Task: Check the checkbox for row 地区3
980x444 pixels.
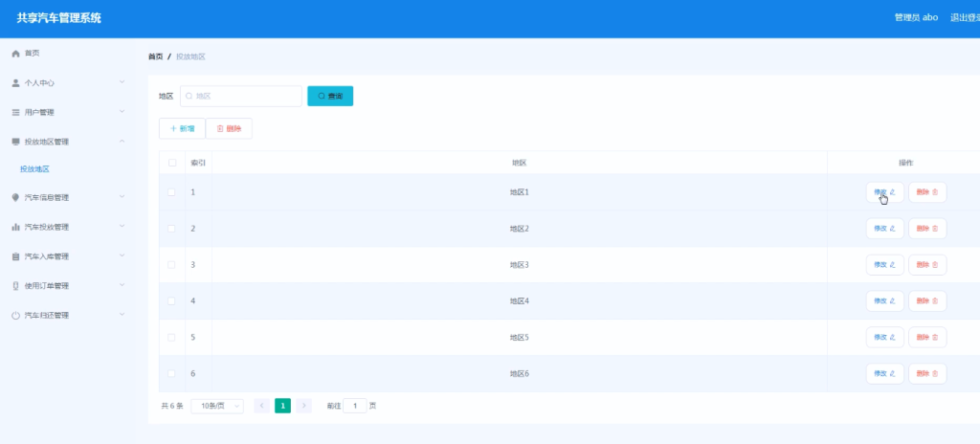Action: click(172, 265)
